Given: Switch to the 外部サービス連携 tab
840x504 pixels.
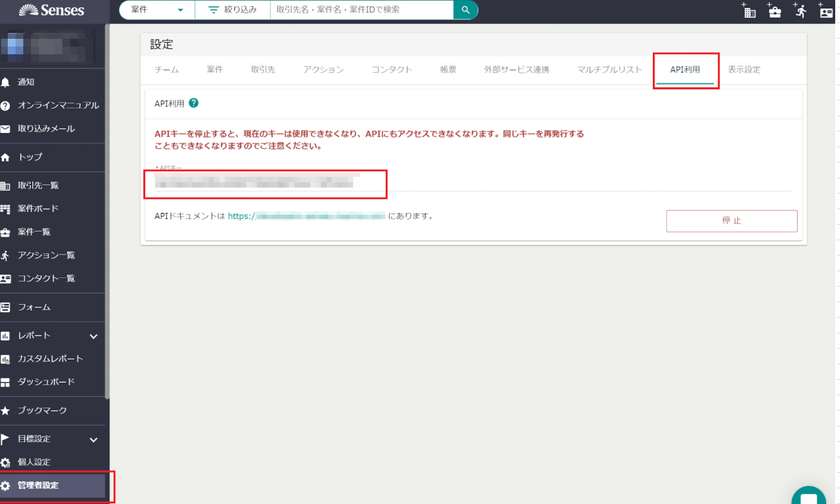Looking at the screenshot, I should click(516, 70).
